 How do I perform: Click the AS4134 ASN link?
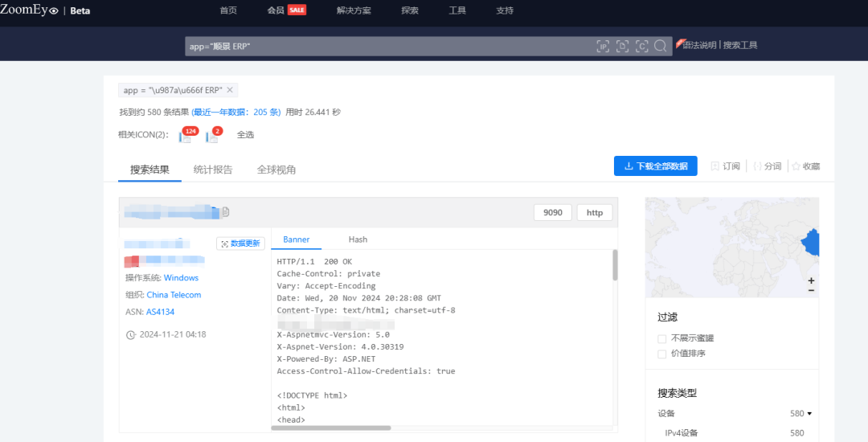click(x=160, y=312)
